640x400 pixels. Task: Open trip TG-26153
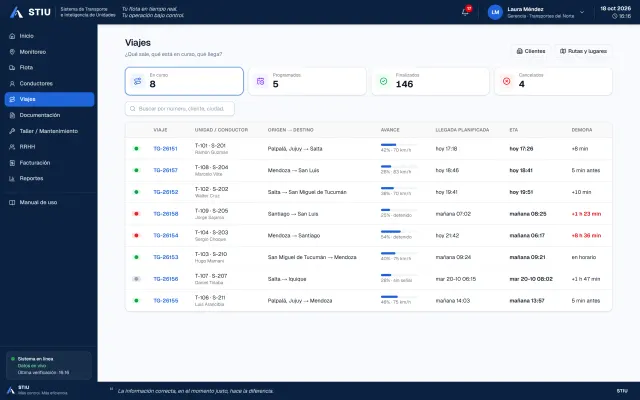point(165,257)
